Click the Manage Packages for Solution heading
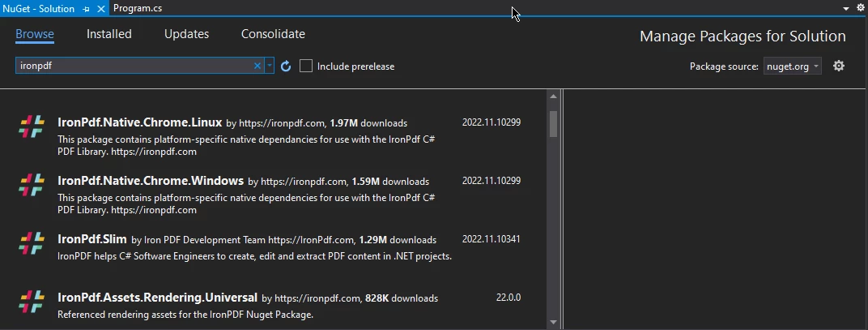Screen dimensions: 868x330 pos(742,36)
